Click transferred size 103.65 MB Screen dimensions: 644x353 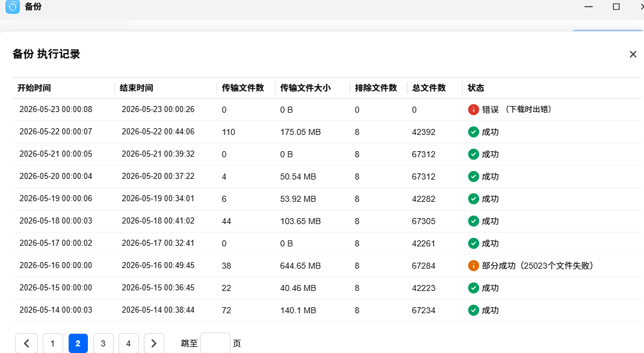300,221
